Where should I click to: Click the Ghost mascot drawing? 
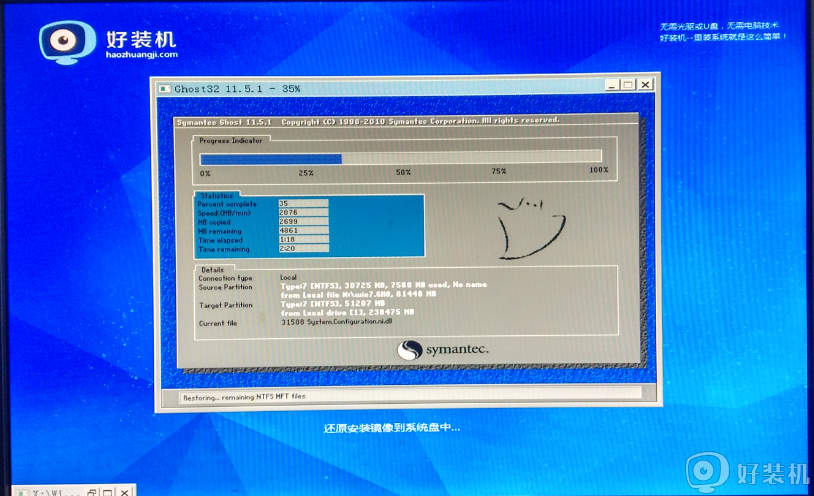(531, 229)
